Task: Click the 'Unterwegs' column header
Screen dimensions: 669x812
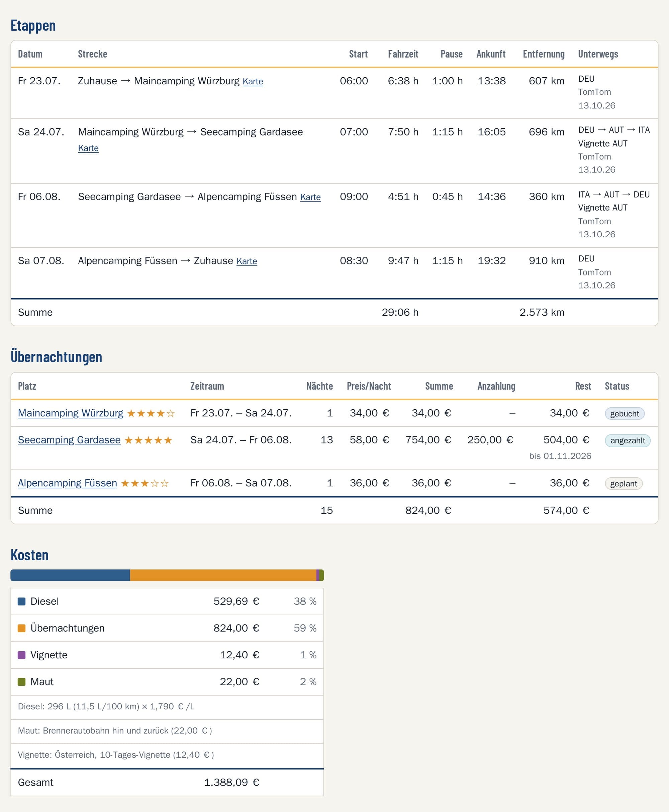Action: [598, 54]
